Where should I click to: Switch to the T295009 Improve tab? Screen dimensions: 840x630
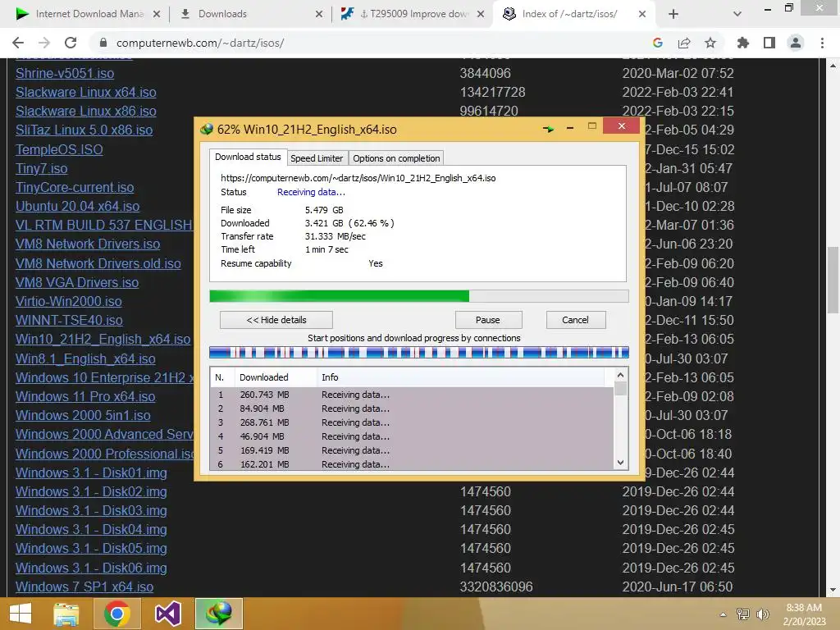click(413, 14)
